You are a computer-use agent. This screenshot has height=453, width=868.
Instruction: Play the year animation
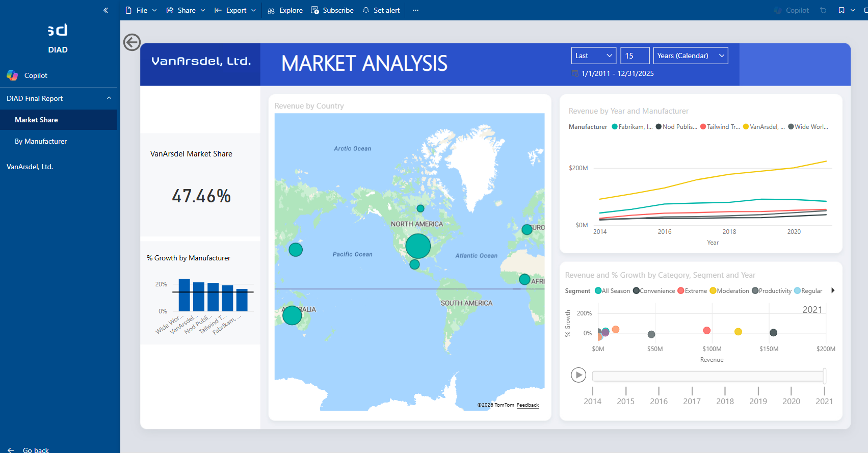(x=578, y=375)
